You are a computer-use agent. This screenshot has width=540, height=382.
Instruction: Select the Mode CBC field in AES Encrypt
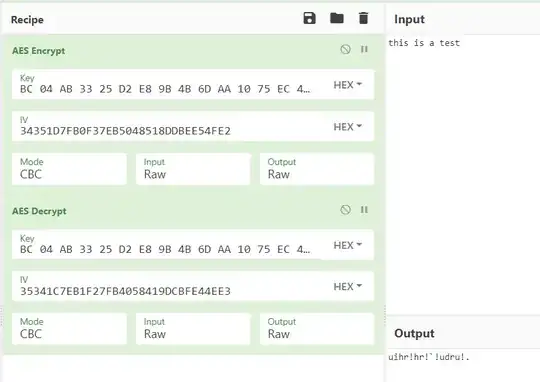coord(69,169)
